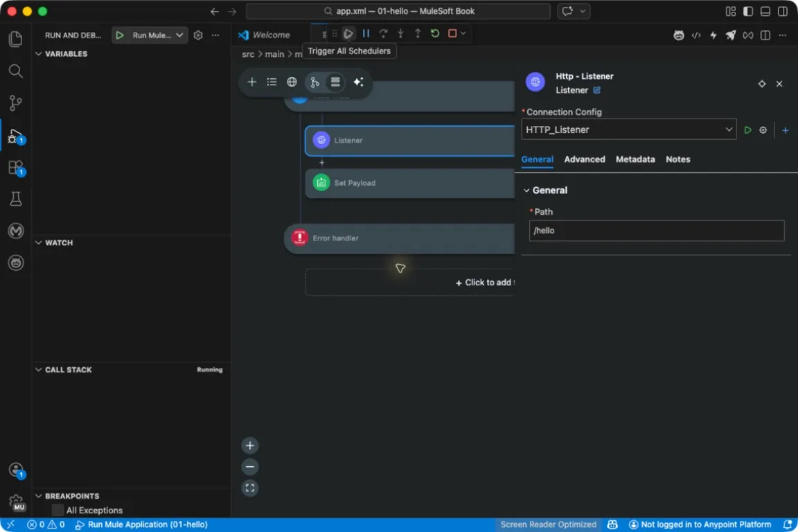The width and height of the screenshot is (798, 532).
Task: Open launch.json with the gear icon
Action: (198, 35)
